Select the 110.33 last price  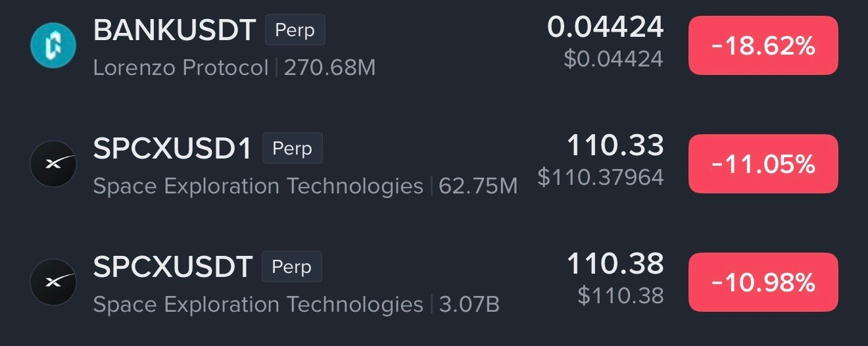(x=615, y=145)
